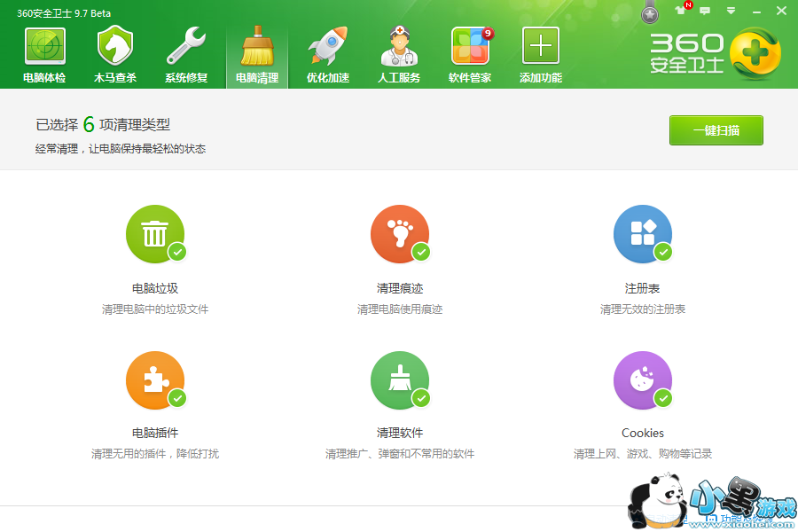Open the feedback speech bubble icon
The image size is (798, 532).
coord(705,11)
